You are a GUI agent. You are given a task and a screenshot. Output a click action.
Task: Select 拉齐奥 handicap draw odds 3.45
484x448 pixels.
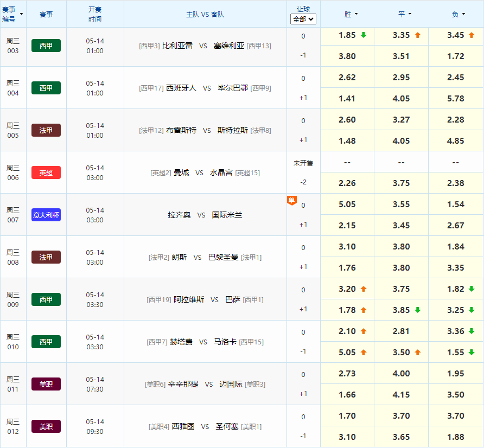(402, 225)
